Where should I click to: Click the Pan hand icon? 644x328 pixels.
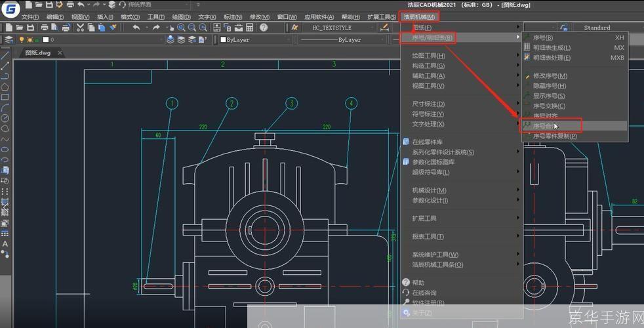pyautogui.click(x=171, y=28)
